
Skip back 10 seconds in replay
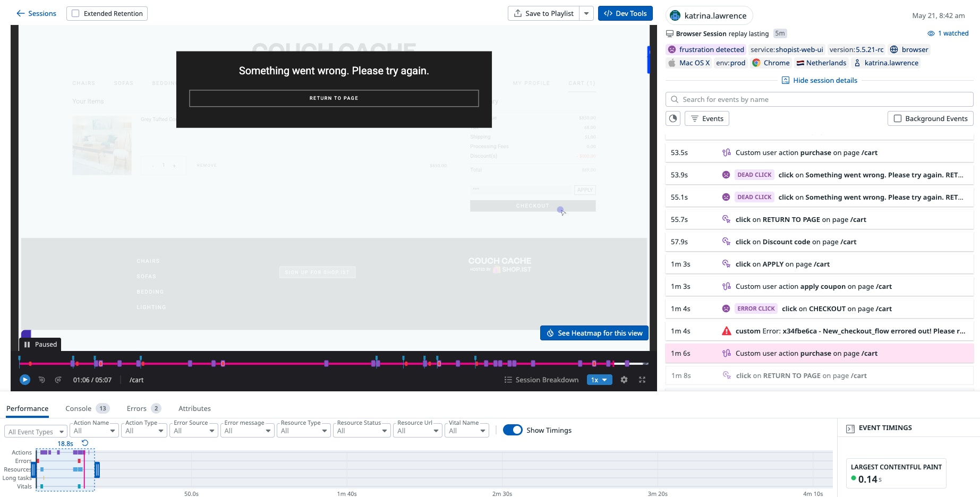pyautogui.click(x=42, y=380)
